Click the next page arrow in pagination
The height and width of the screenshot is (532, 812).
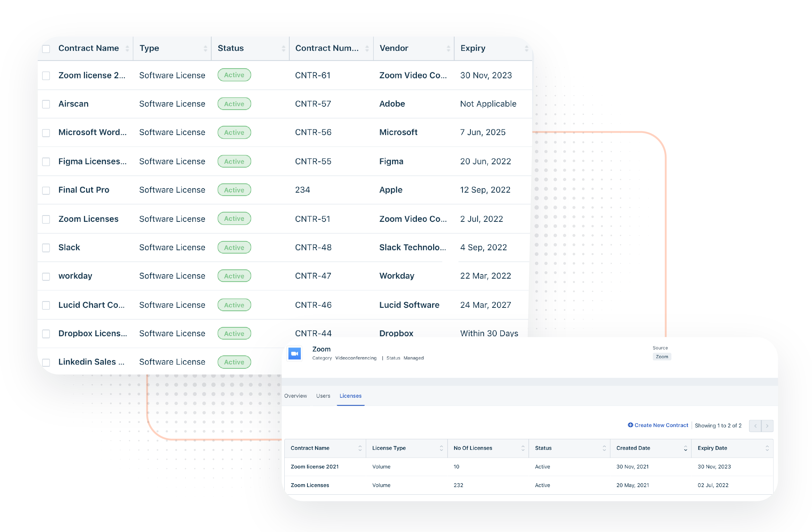(x=768, y=426)
